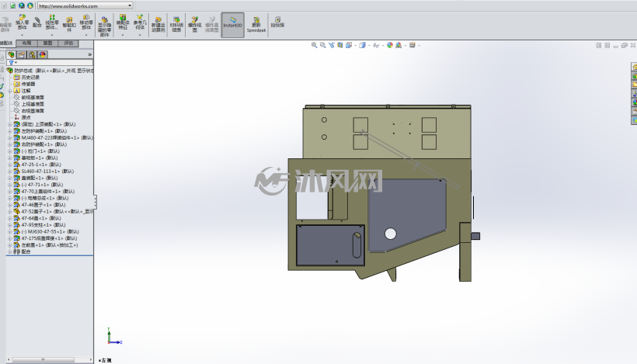Expand the manager pane chevron arrows
This screenshot has width=637, height=364.
90,54
